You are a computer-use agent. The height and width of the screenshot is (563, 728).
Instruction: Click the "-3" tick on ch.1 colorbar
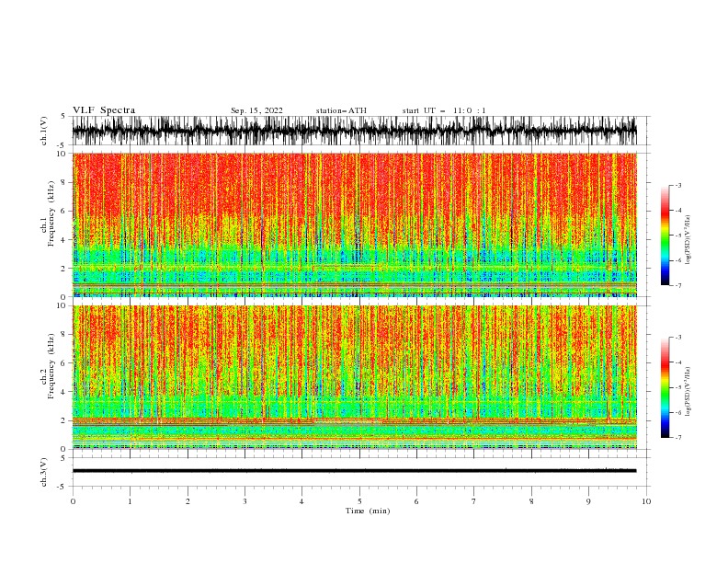pyautogui.click(x=677, y=185)
